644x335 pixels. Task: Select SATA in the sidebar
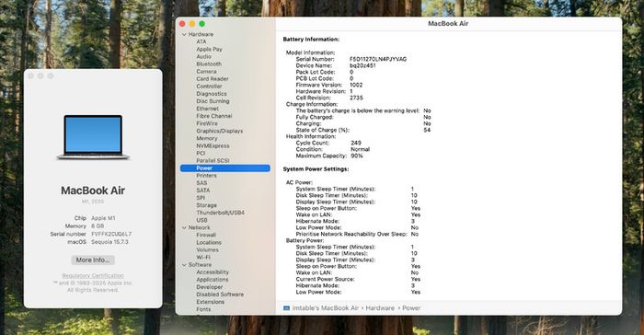pos(203,191)
